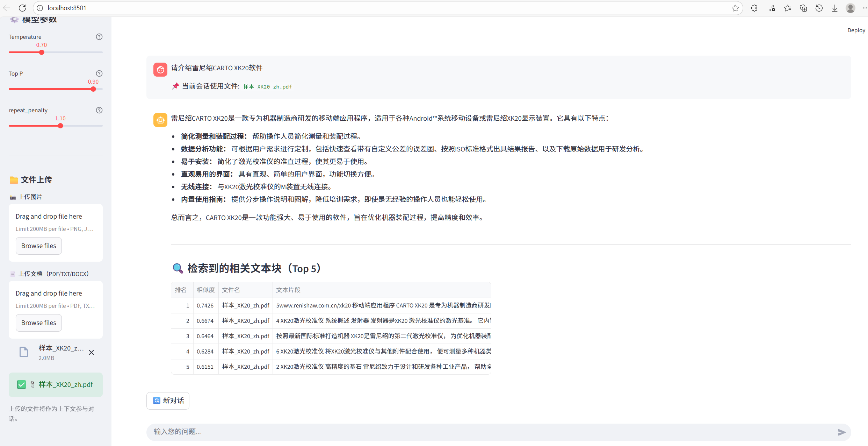Show help for Temperature parameter
868x446 pixels.
[x=99, y=37]
